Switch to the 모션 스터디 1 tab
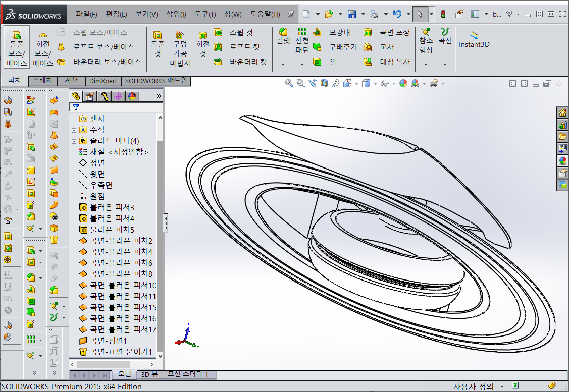The width and height of the screenshot is (569, 392). (188, 374)
